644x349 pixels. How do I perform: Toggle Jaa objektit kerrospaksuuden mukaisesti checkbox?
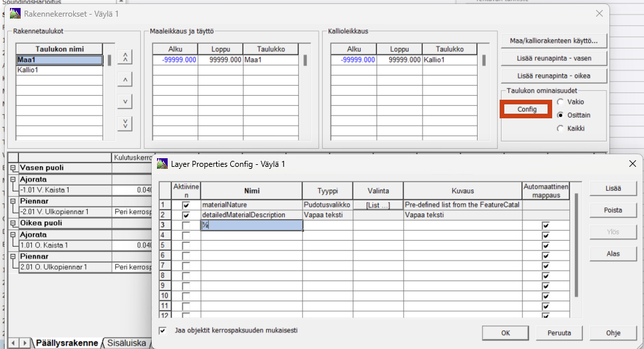[162, 330]
